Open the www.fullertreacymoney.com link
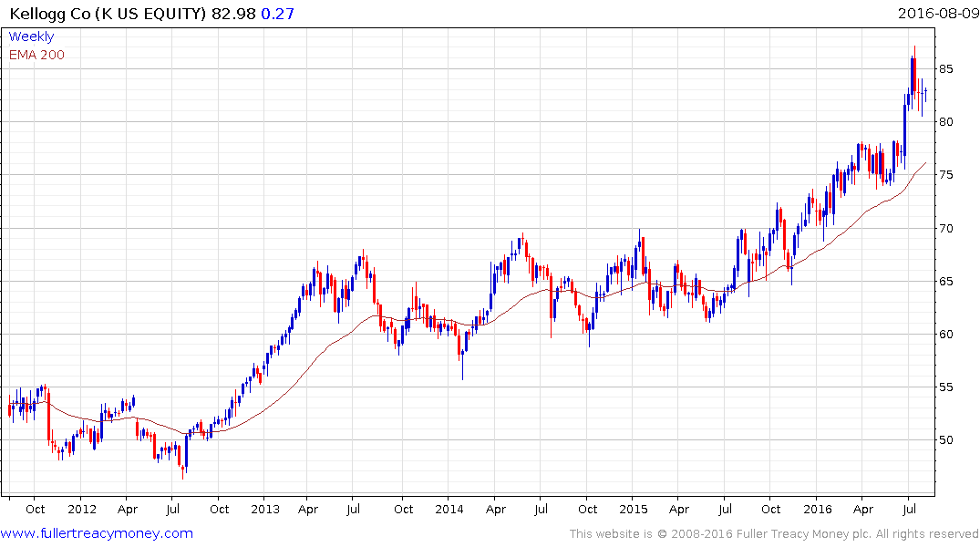The width and height of the screenshot is (980, 547). 97,534
